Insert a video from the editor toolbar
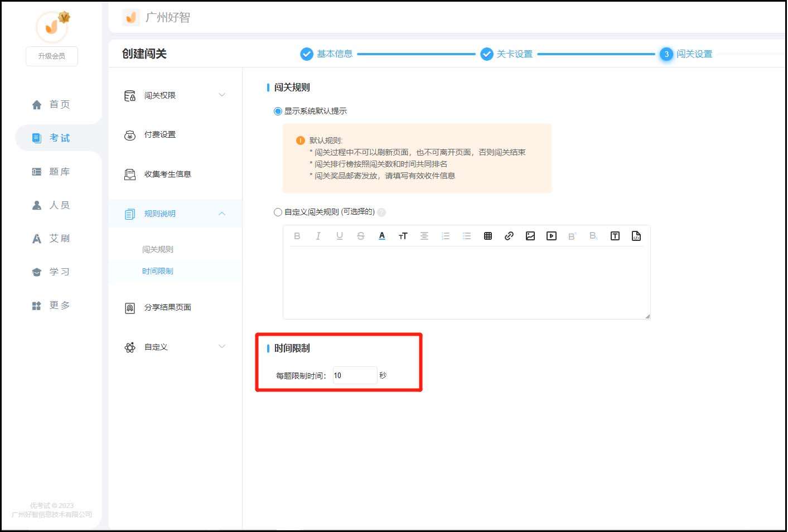Screen dimensions: 788x532 552,235
